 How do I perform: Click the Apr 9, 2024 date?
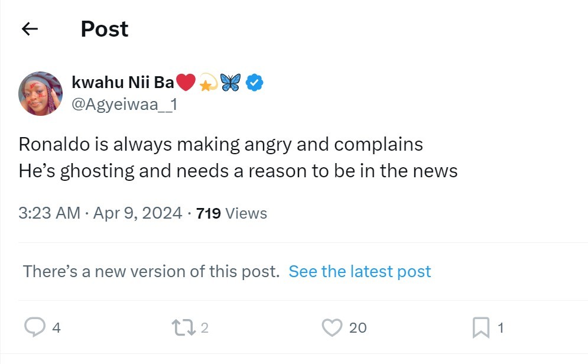pos(138,213)
